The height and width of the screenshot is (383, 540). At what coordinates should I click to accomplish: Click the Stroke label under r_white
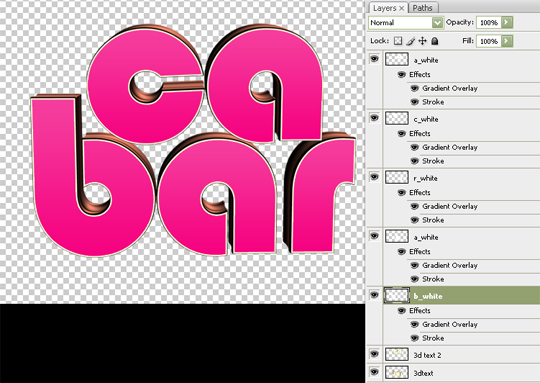433,220
